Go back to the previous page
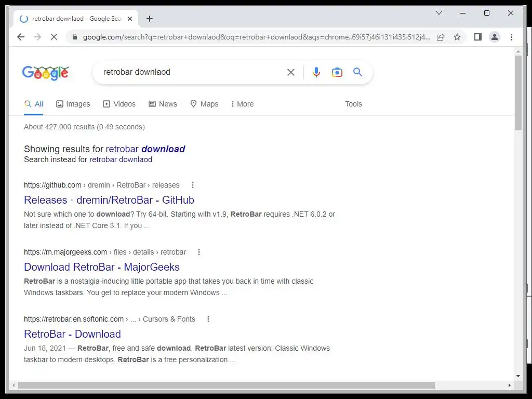532x399 pixels. [21, 37]
